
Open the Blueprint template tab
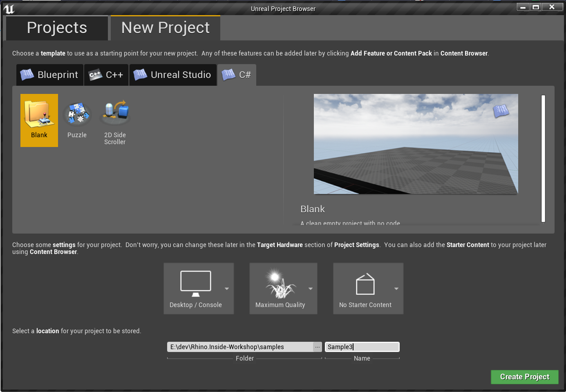pyautogui.click(x=50, y=75)
